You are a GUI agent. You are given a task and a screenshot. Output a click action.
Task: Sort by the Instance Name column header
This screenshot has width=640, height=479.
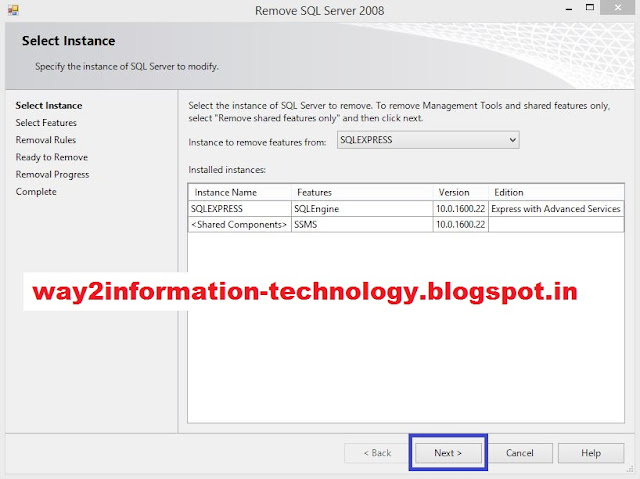pyautogui.click(x=240, y=192)
